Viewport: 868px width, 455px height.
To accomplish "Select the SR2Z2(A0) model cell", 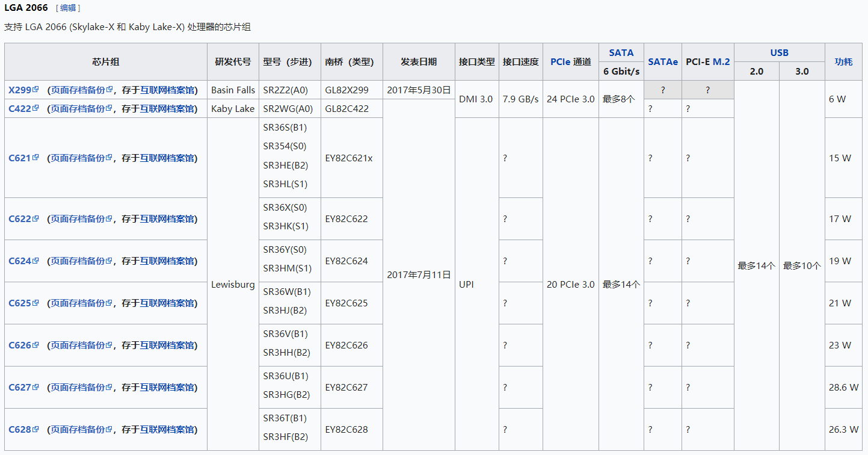I will (x=289, y=90).
